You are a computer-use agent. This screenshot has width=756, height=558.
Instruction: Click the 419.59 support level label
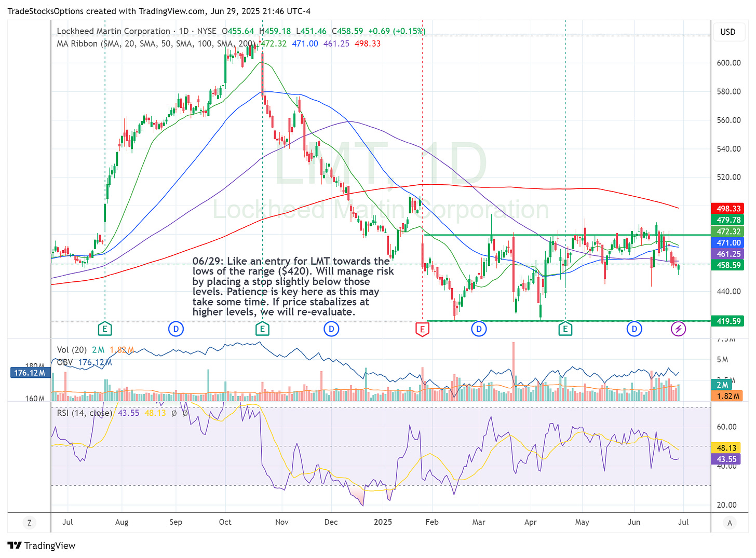click(728, 321)
